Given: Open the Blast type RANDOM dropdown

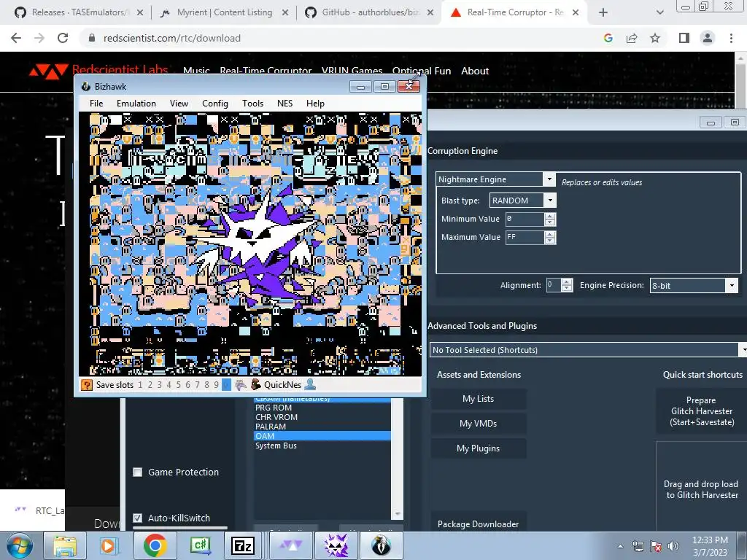Looking at the screenshot, I should (x=550, y=200).
